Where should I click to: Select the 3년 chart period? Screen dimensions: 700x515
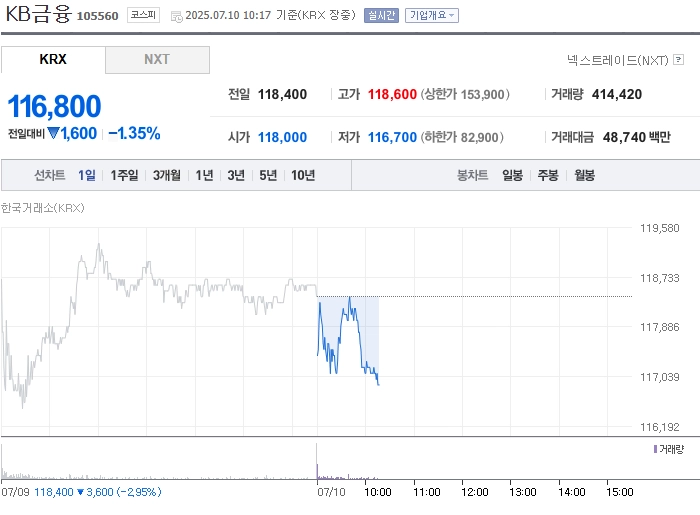[x=236, y=175]
